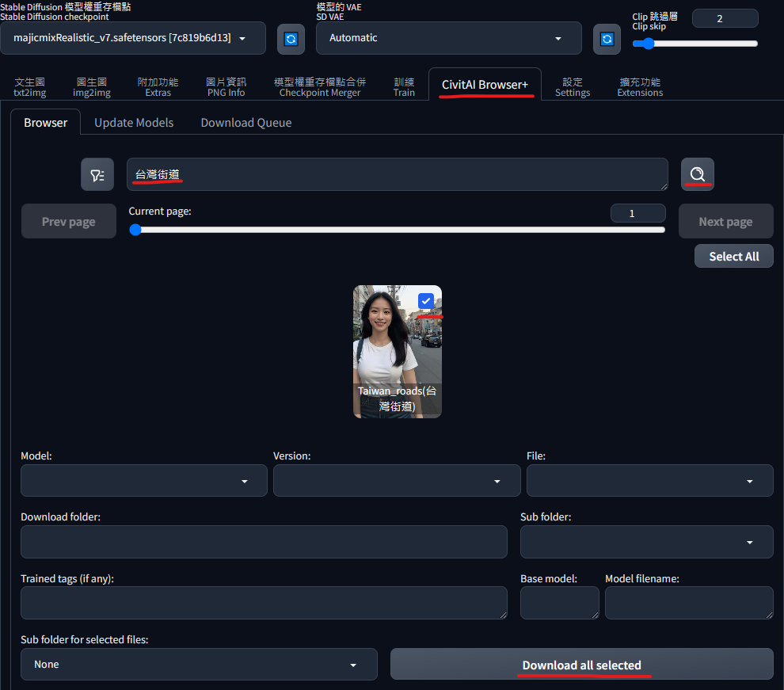The image size is (784, 690).
Task: Click the Clip skip slider
Action: 695,44
